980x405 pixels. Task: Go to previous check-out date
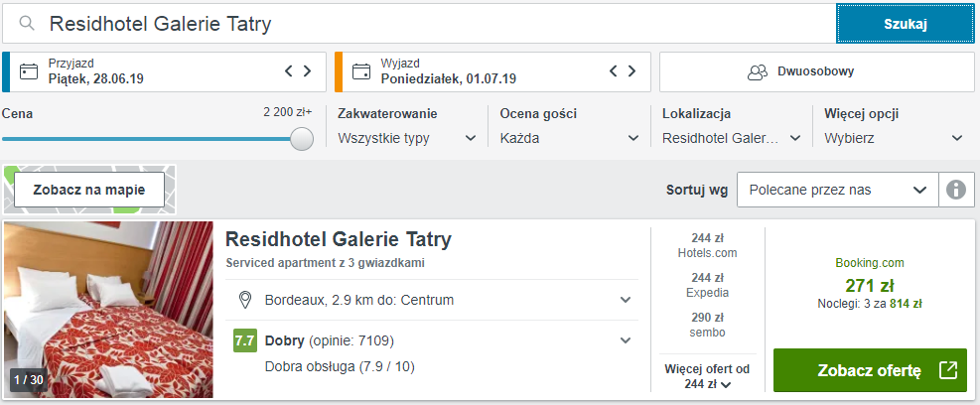tap(614, 70)
